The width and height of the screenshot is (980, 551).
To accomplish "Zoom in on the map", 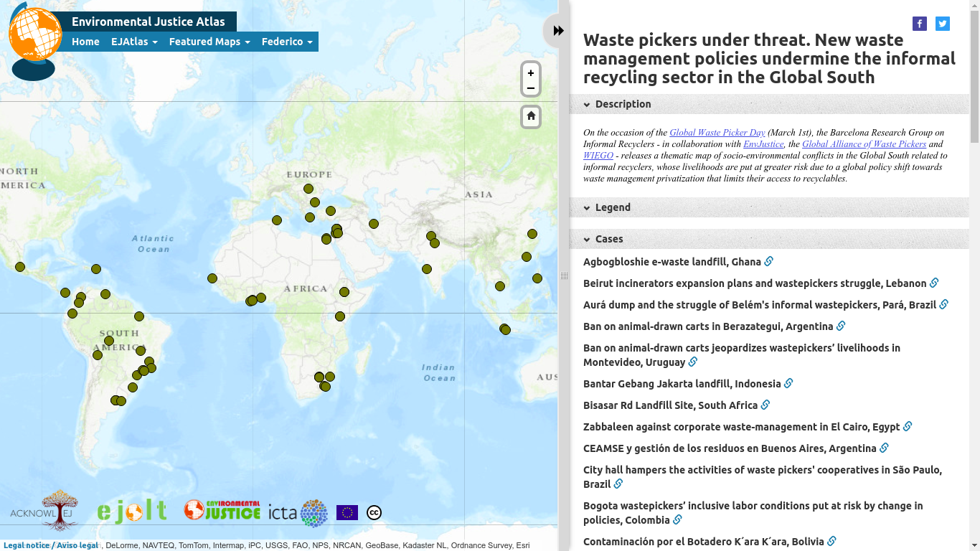I will coord(530,73).
